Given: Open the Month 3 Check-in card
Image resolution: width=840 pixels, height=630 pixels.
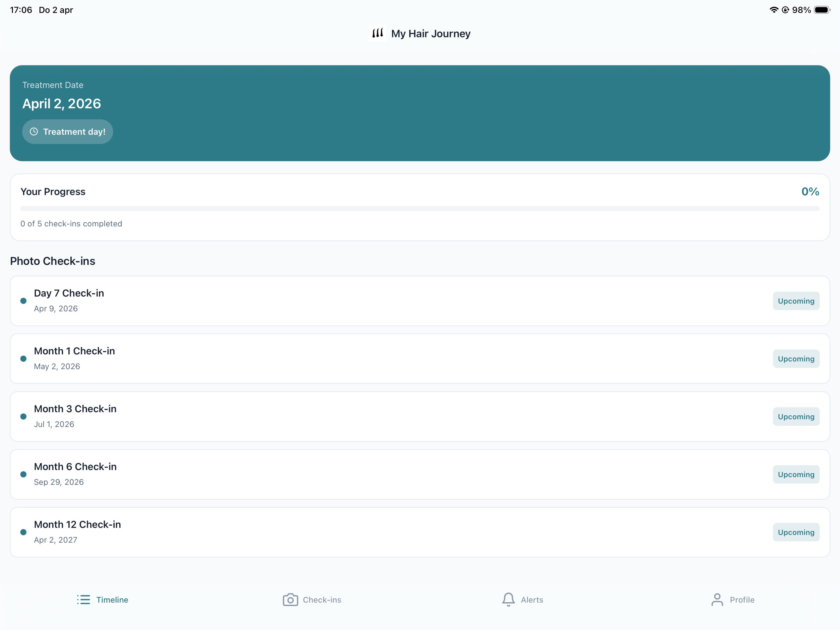Looking at the screenshot, I should (x=420, y=417).
